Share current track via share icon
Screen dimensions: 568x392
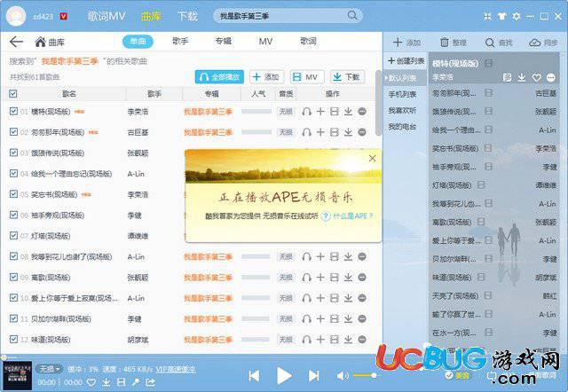point(150,382)
